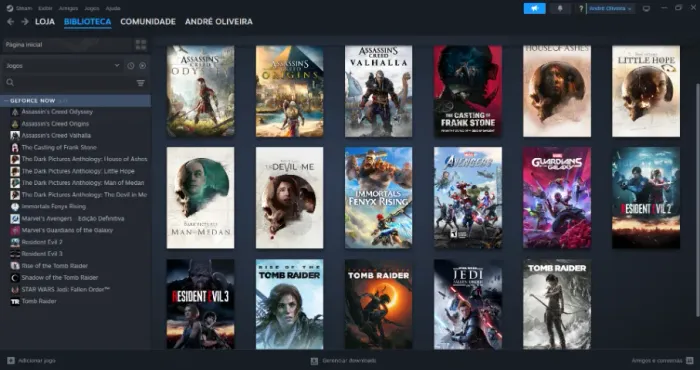Click the forward navigation arrow
Image resolution: width=700 pixels, height=370 pixels.
25,21
